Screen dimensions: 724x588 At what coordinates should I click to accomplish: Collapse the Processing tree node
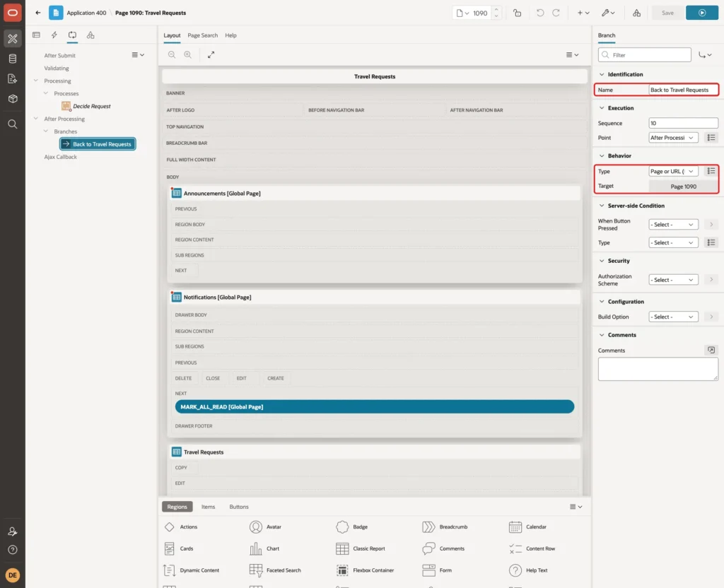pyautogui.click(x=35, y=81)
